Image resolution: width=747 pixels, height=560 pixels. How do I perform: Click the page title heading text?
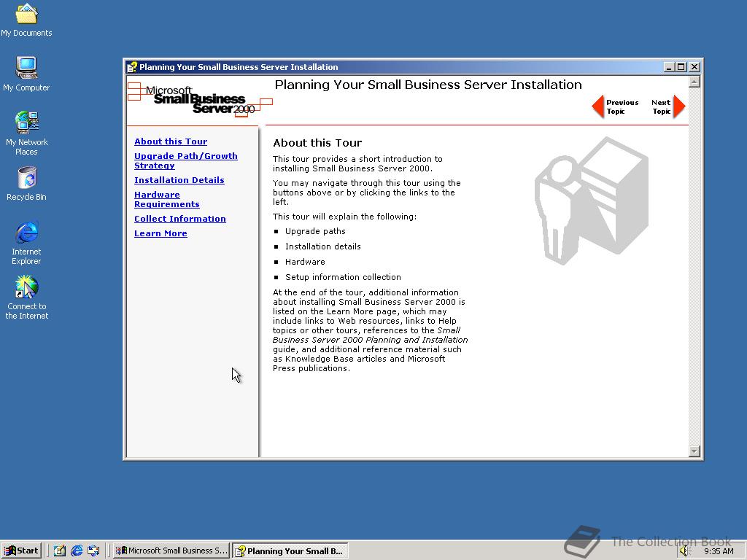tap(428, 85)
